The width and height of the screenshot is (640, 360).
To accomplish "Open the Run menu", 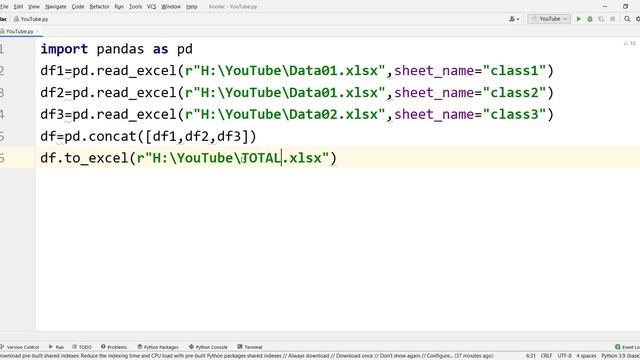I will [119, 7].
